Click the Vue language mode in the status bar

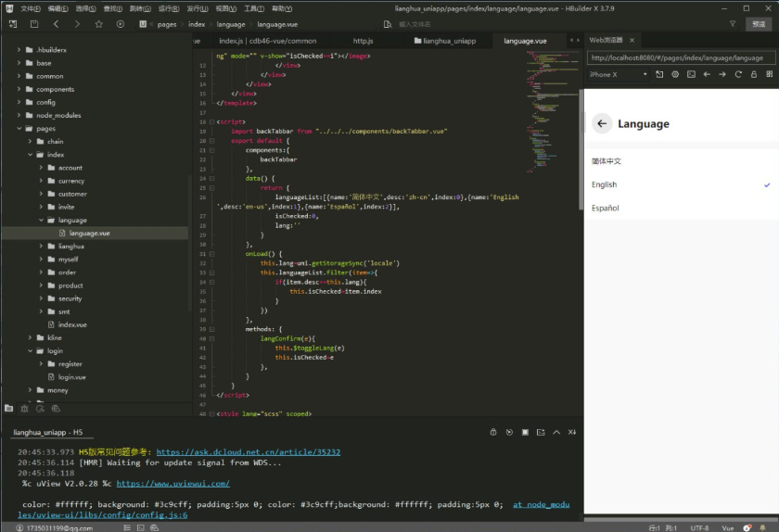[x=727, y=528]
